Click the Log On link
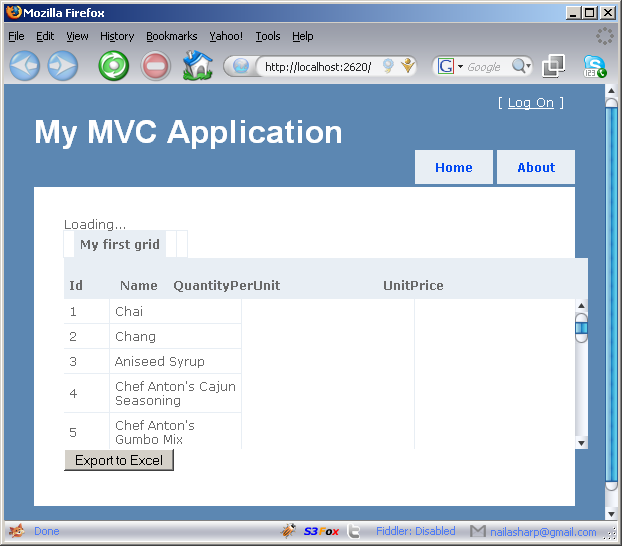The image size is (622, 546). coord(531,103)
